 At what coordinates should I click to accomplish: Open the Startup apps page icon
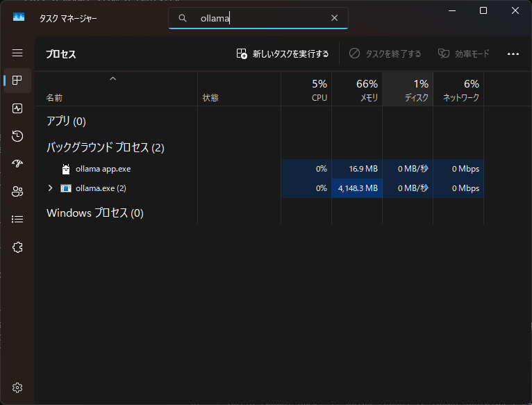[17, 164]
